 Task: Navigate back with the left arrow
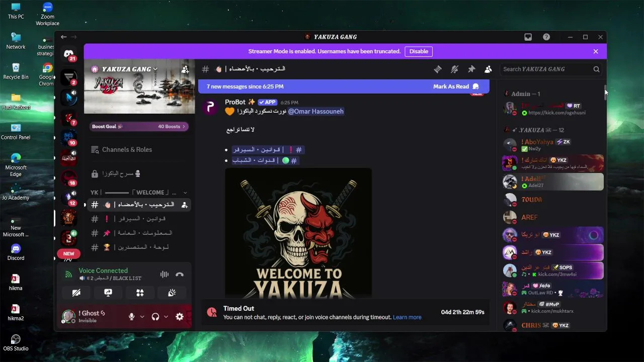(63, 37)
